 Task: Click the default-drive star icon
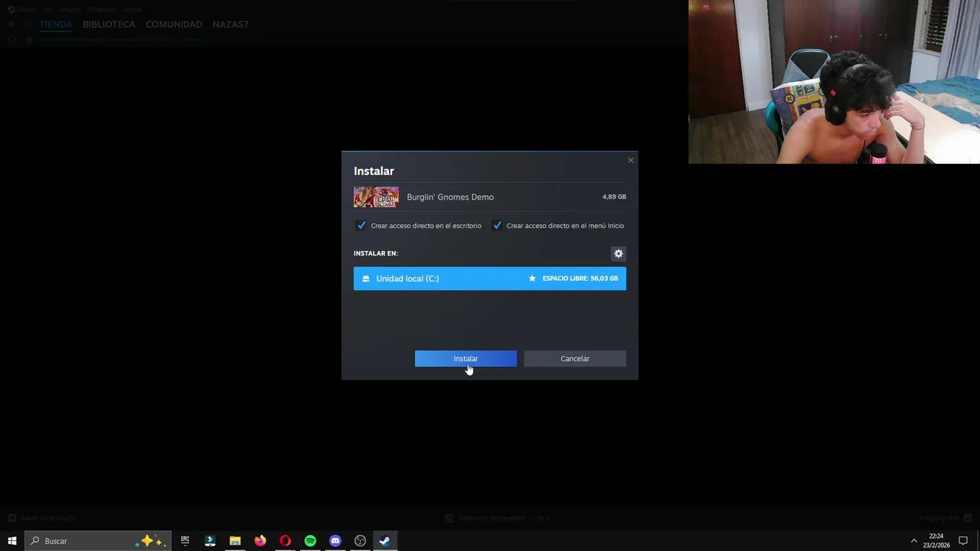point(532,279)
